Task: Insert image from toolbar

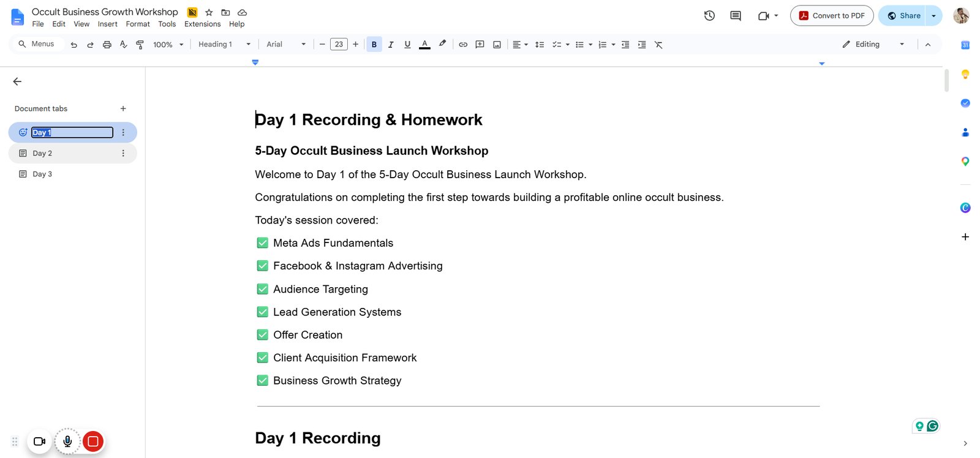Action: [497, 45]
